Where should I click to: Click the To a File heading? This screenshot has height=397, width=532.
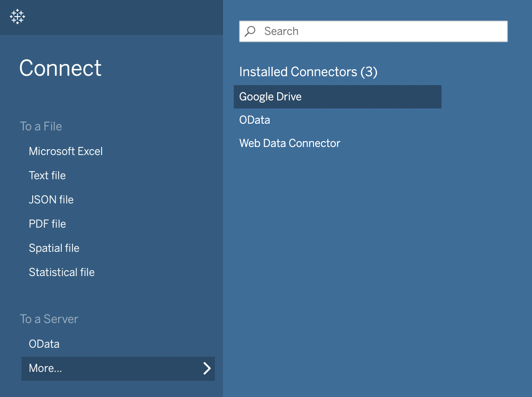click(x=41, y=126)
